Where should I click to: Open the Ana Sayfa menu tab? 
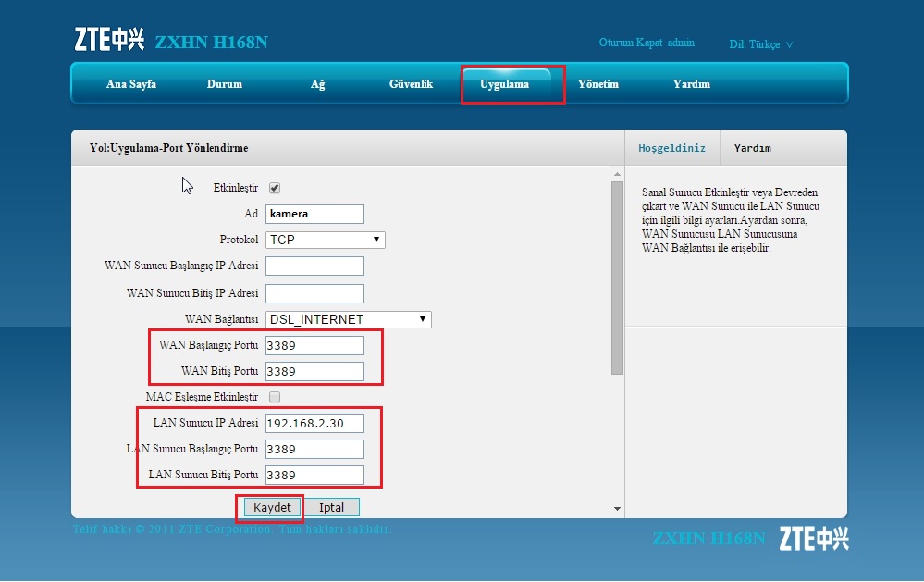tap(130, 84)
